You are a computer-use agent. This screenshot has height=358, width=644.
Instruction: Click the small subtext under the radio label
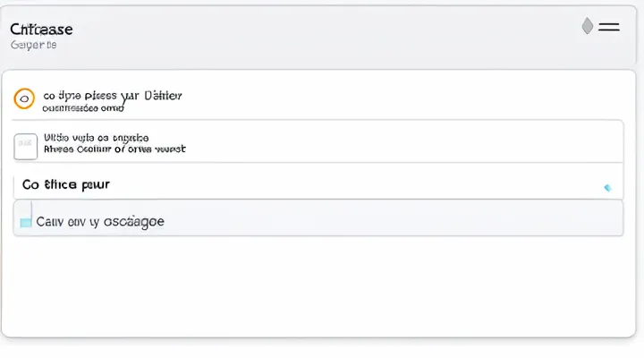pos(83,107)
